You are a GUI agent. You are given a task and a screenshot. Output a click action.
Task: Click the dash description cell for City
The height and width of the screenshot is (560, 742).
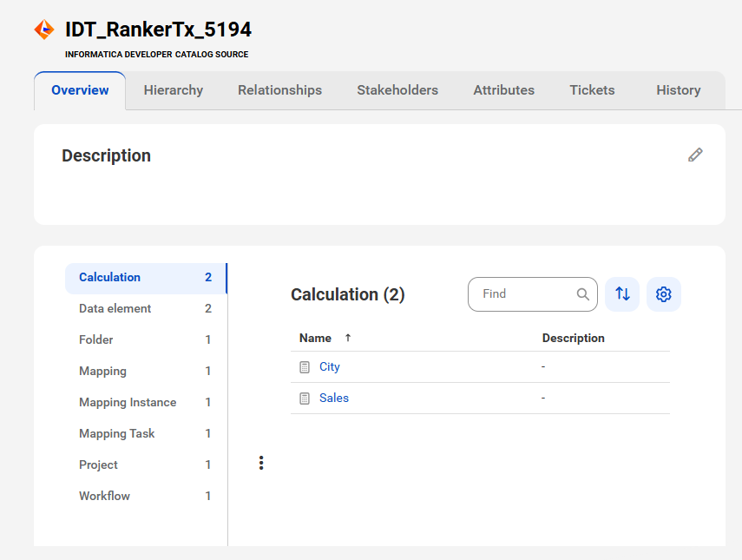[543, 367]
